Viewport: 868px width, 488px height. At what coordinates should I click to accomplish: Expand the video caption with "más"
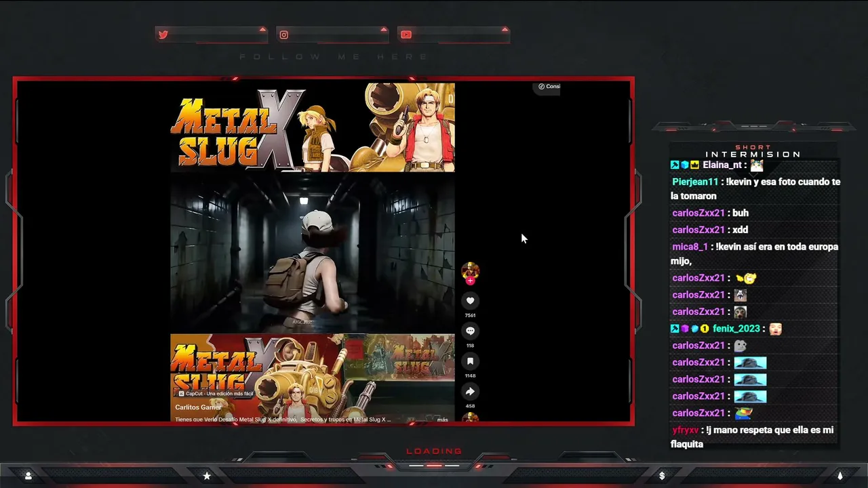pyautogui.click(x=442, y=420)
